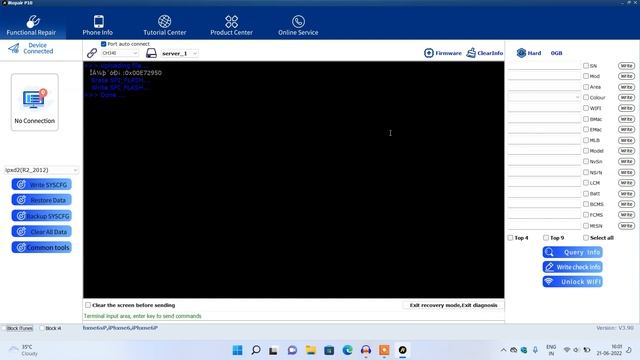Click the headphones app taskbar icon
The width and height of the screenshot is (640, 360).
click(366, 350)
